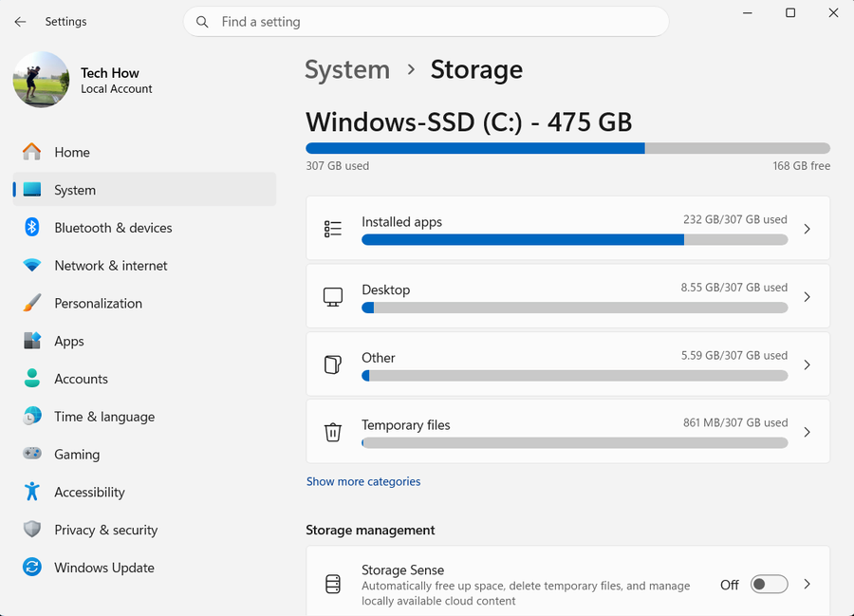This screenshot has width=854, height=616.
Task: Open Storage Sense settings via chevron
Action: click(x=808, y=585)
